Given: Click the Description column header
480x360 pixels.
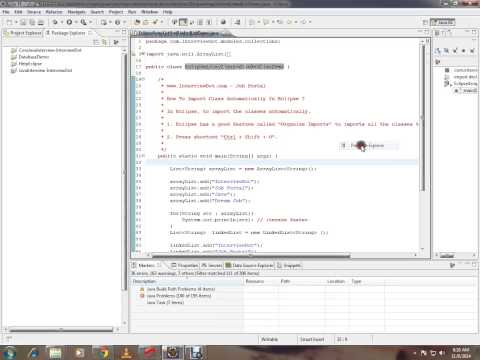Looking at the screenshot, I should [186, 282].
